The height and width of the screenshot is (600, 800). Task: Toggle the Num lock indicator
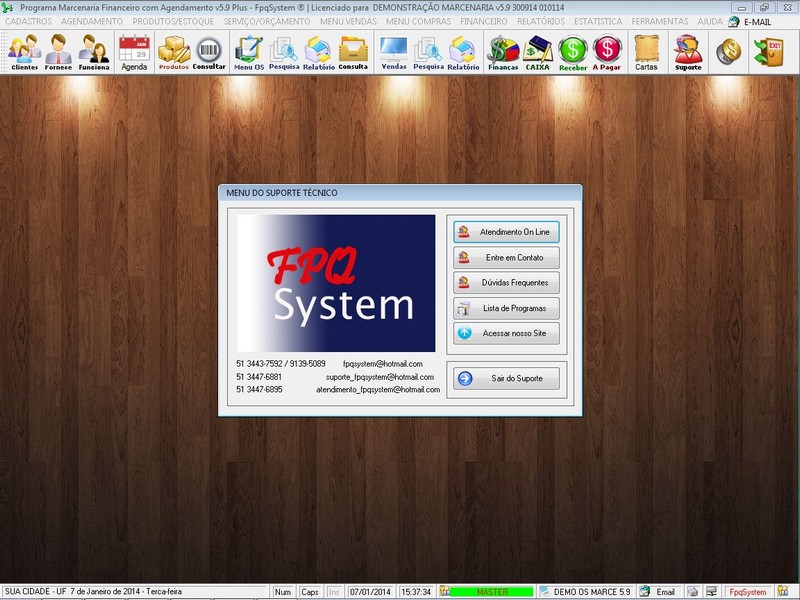tap(284, 591)
